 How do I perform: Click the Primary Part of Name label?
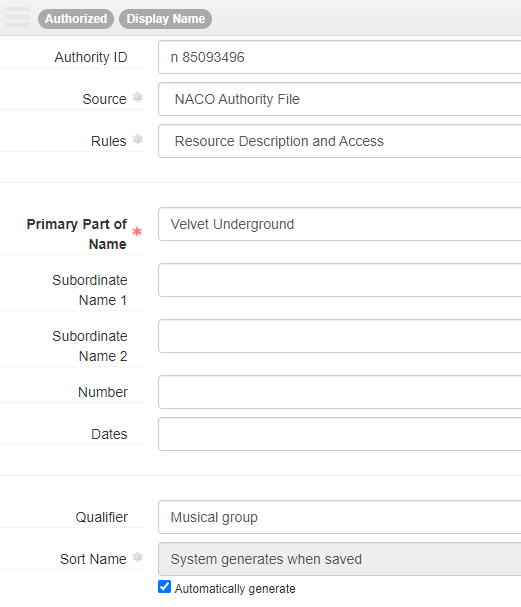77,234
